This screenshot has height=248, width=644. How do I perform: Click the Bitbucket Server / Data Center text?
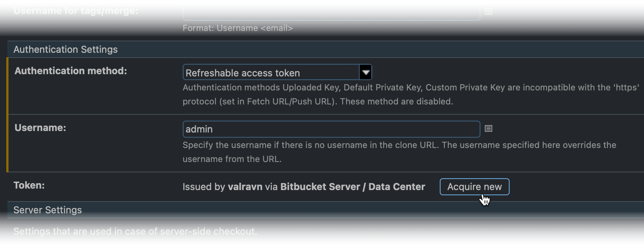tap(353, 187)
